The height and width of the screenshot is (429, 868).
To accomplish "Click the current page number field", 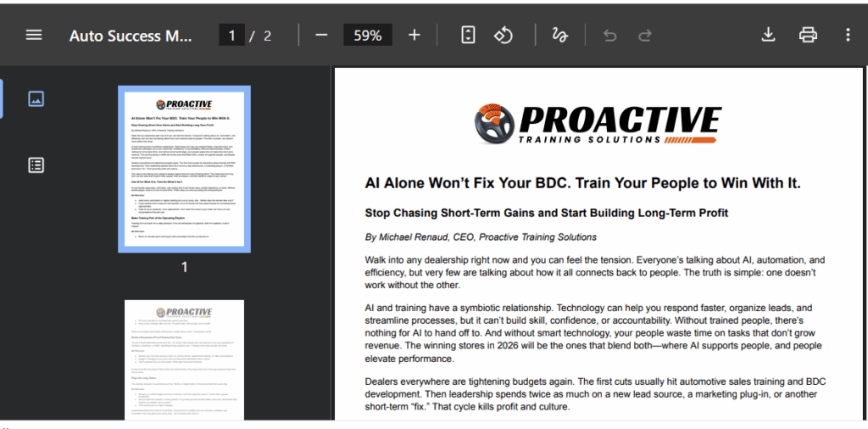I will coord(231,36).
